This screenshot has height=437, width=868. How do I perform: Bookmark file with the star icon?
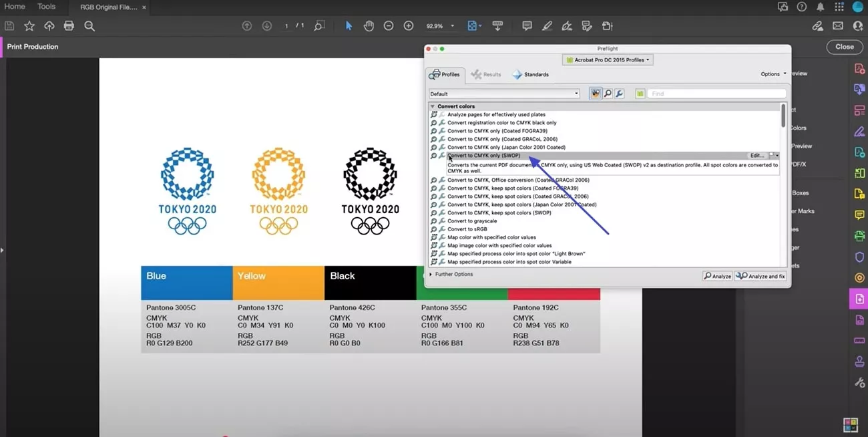tap(29, 26)
